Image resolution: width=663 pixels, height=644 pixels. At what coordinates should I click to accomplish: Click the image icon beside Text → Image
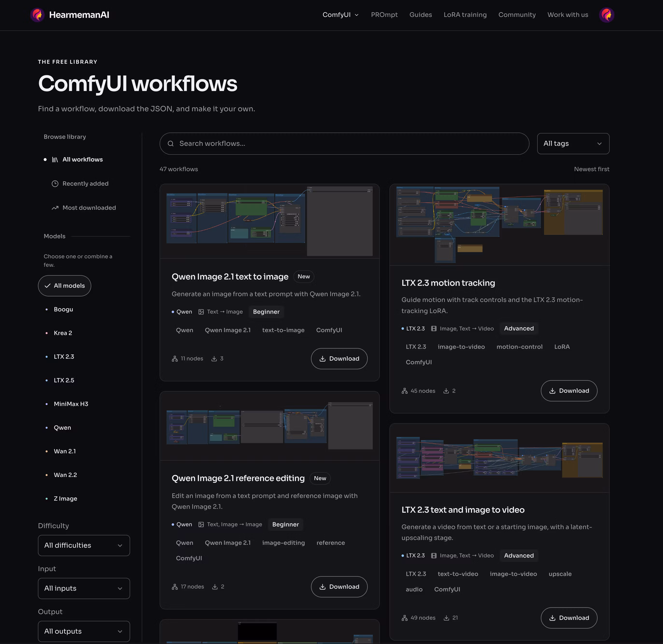(201, 312)
